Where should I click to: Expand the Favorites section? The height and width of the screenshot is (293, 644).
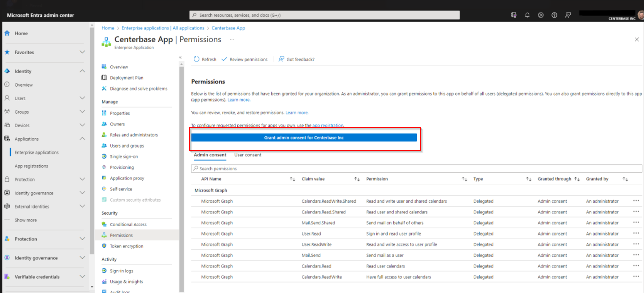pyautogui.click(x=82, y=52)
